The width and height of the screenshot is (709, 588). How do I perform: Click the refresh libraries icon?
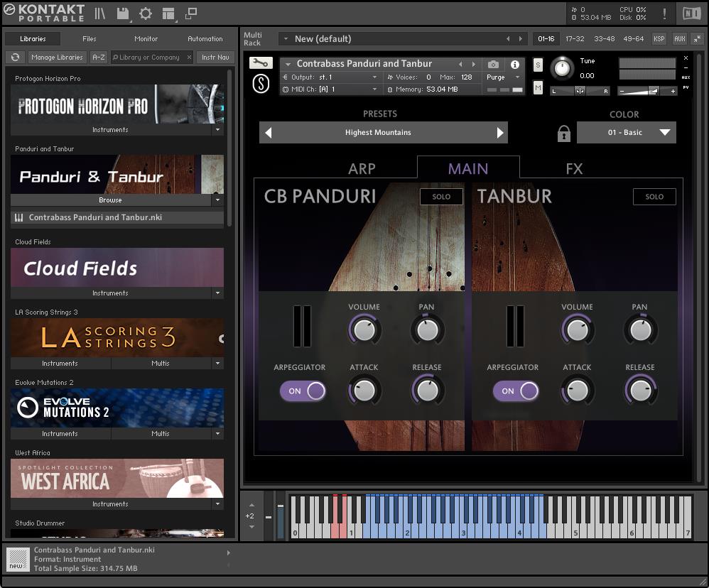15,58
